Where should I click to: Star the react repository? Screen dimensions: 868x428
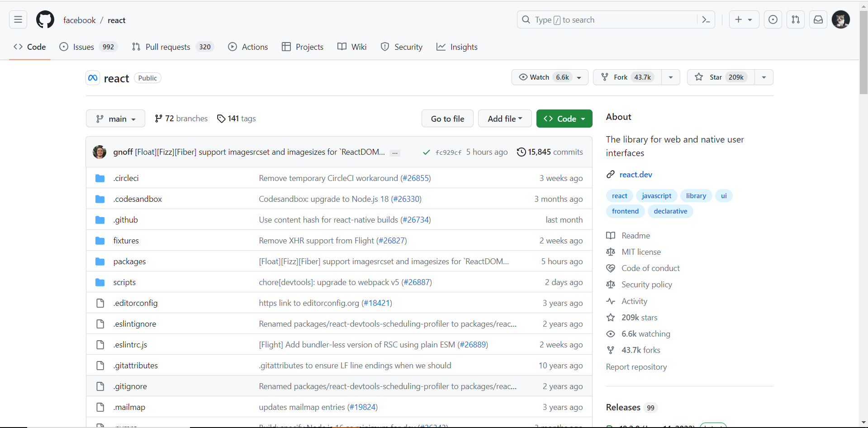click(x=721, y=77)
